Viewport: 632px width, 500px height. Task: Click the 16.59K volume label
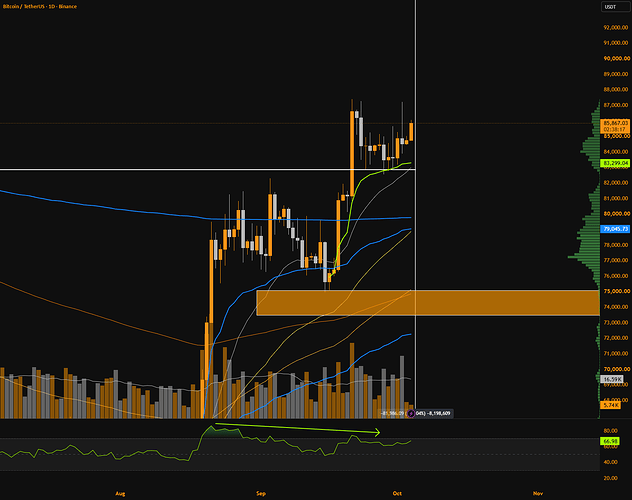[x=612, y=379]
